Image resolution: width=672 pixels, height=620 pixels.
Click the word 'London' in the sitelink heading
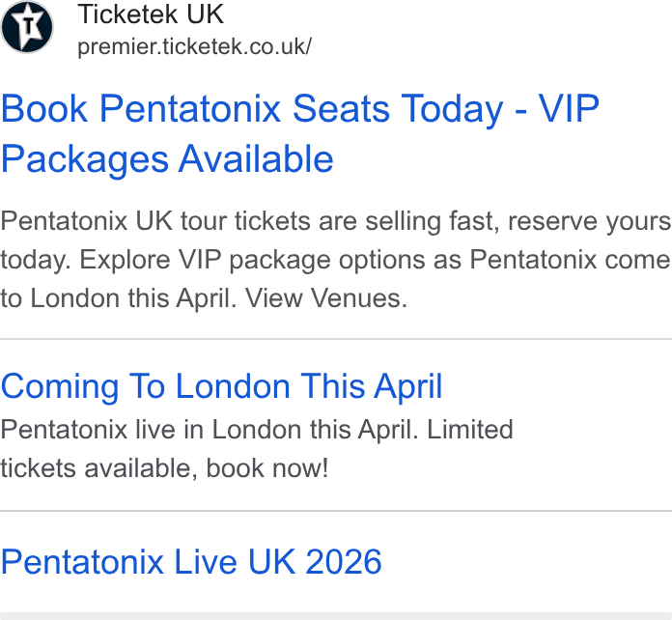pos(233,386)
